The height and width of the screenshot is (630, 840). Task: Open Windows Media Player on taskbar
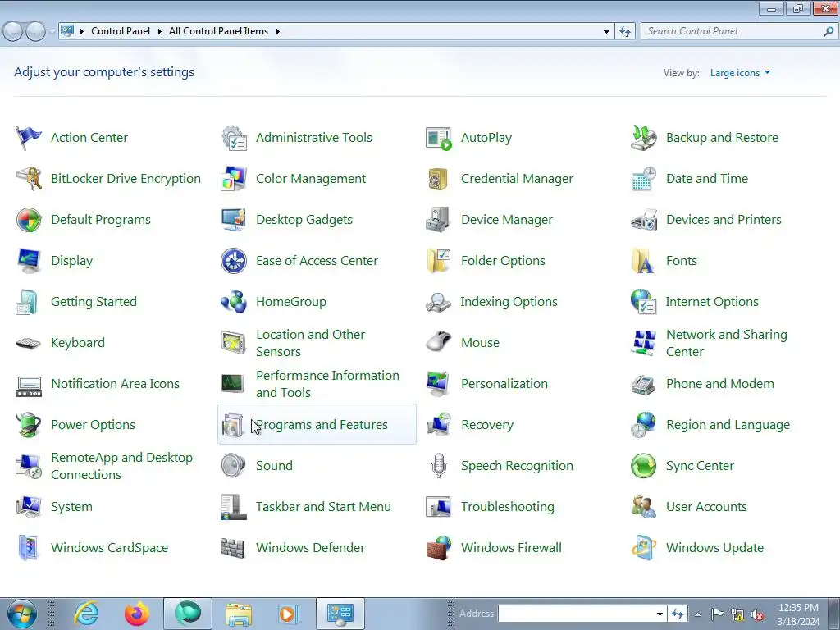coord(288,614)
